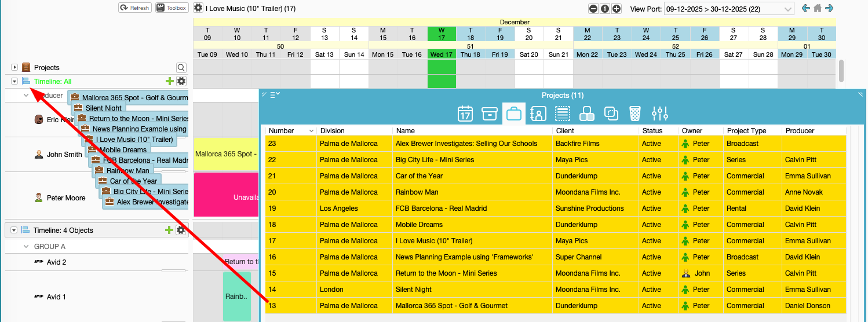Select Car of the Year table row
This screenshot has height=322, width=868.
pyautogui.click(x=556, y=176)
